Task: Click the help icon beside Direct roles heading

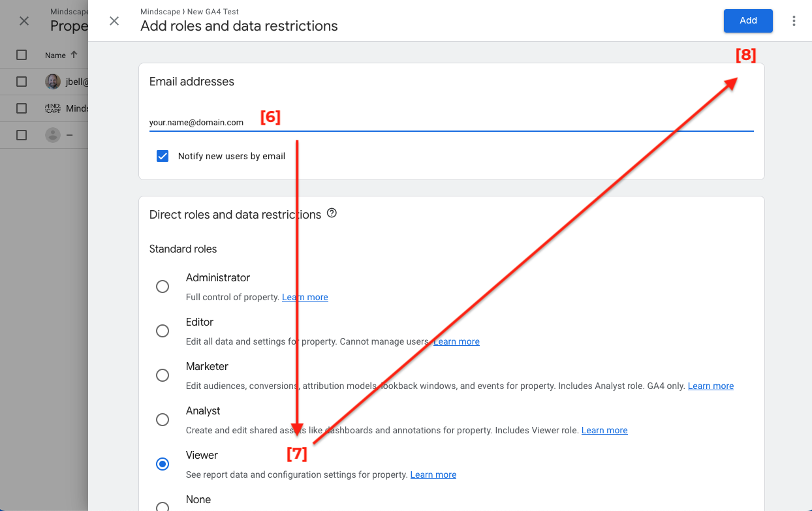Action: tap(332, 213)
